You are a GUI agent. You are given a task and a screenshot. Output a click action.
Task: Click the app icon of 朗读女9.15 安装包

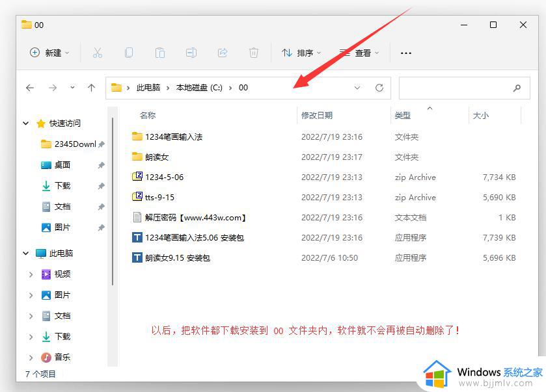pyautogui.click(x=137, y=257)
